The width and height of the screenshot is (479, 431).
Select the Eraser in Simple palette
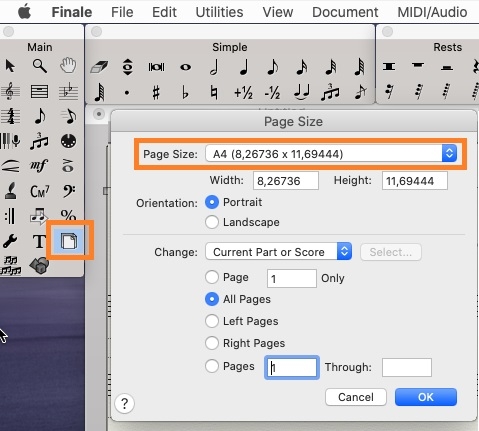click(x=99, y=67)
